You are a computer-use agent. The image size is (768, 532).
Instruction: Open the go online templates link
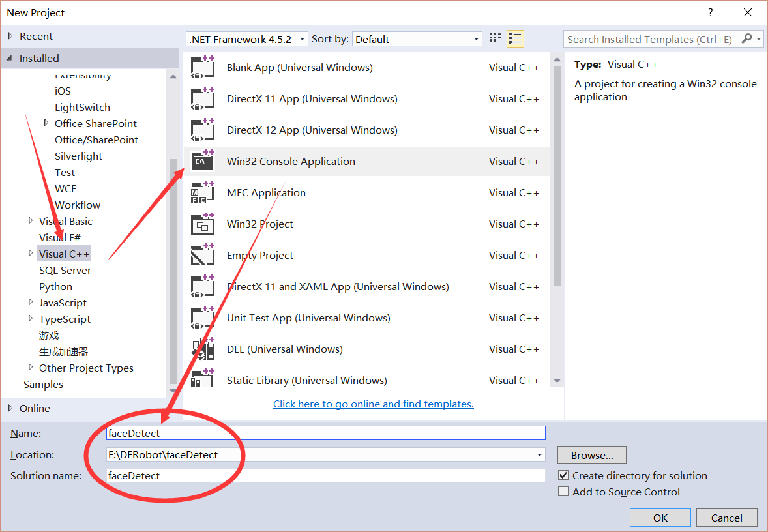[373, 404]
